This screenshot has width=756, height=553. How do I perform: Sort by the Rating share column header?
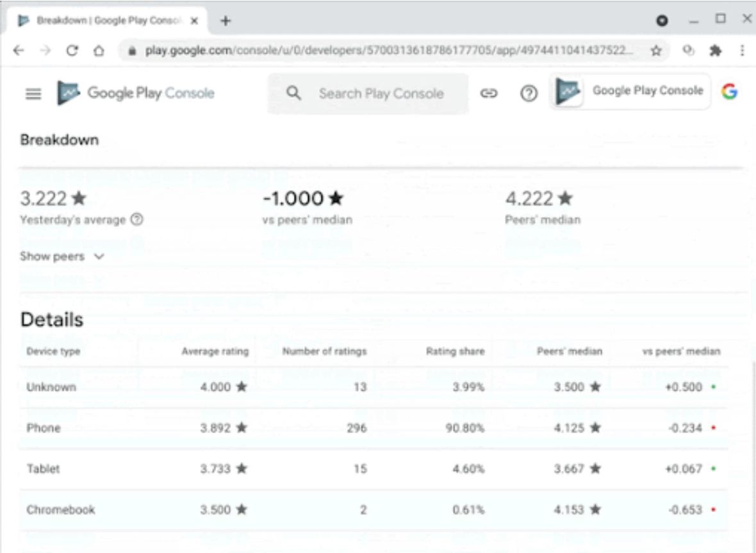455,351
